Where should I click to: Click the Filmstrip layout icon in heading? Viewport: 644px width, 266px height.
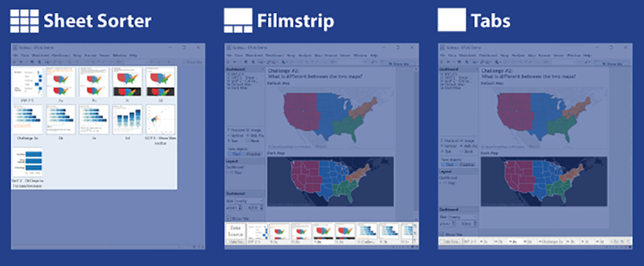point(238,21)
